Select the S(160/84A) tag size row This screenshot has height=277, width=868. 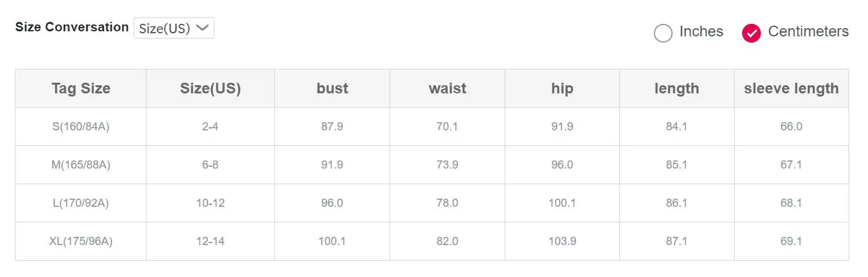coord(81,127)
